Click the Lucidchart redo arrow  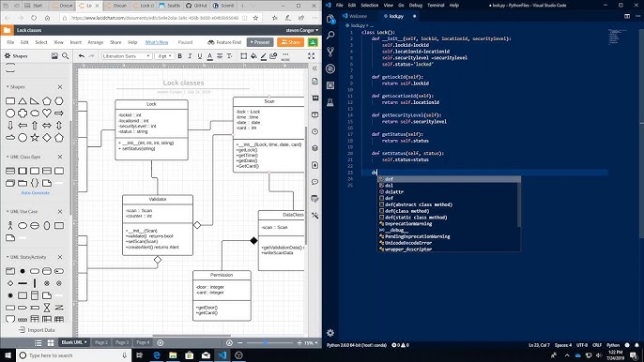click(x=92, y=56)
